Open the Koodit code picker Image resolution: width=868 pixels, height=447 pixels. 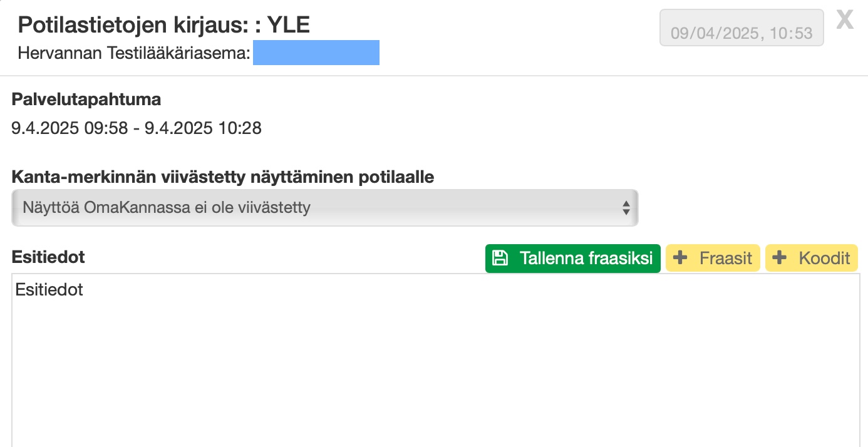point(812,258)
